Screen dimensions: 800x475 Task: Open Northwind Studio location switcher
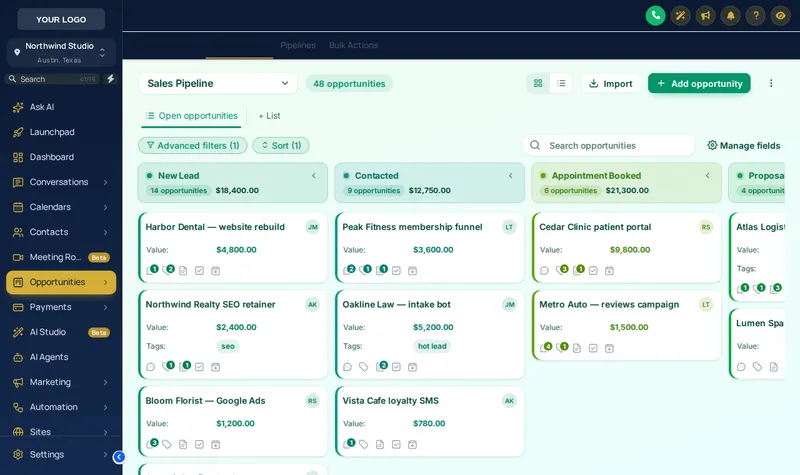point(61,53)
